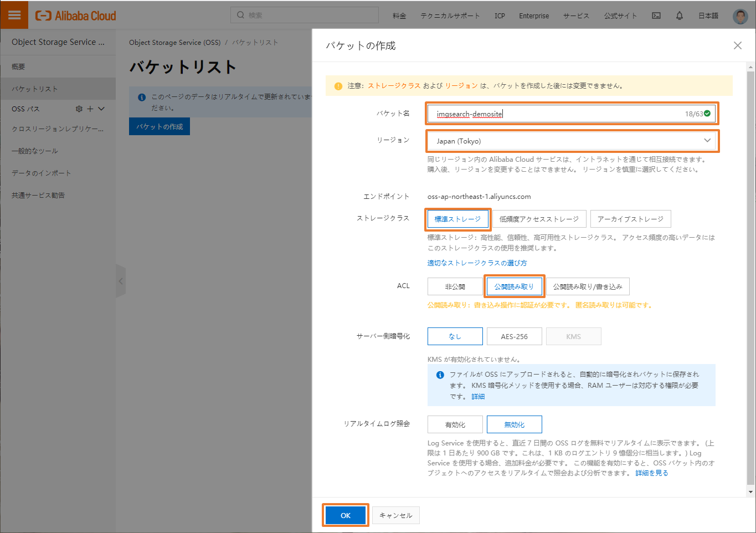Click the Object Storage Service sidebar title
756x533 pixels.
58,42
